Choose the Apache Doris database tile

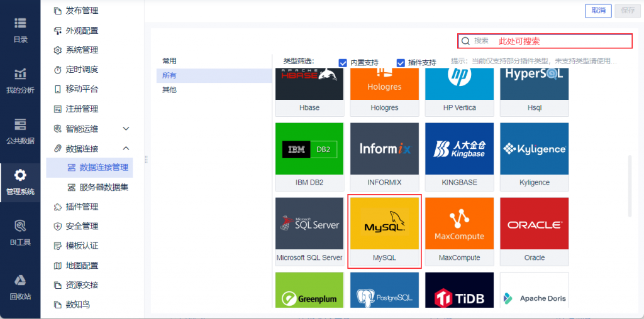(535, 290)
